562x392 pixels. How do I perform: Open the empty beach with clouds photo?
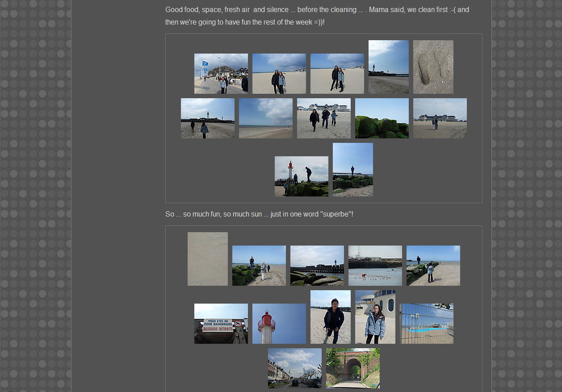point(265,118)
